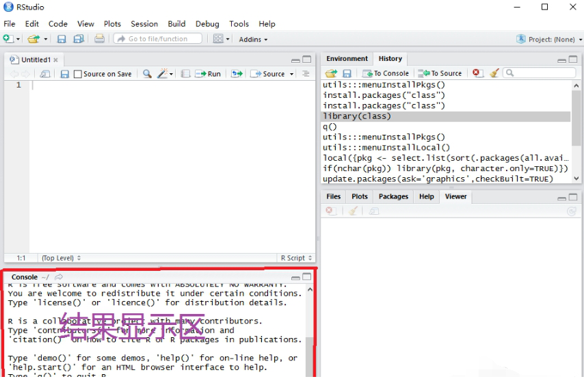584x392 pixels.
Task: Open the (Top Level) scope selector
Action: (61, 258)
